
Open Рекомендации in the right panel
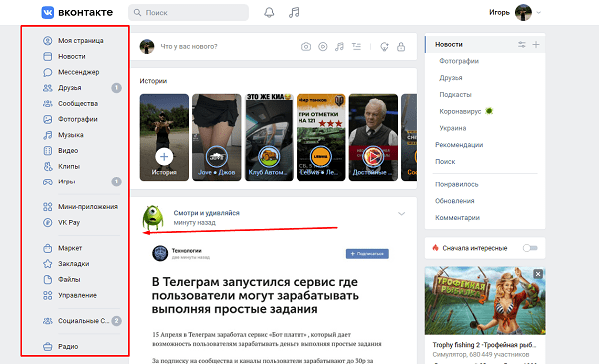(459, 145)
